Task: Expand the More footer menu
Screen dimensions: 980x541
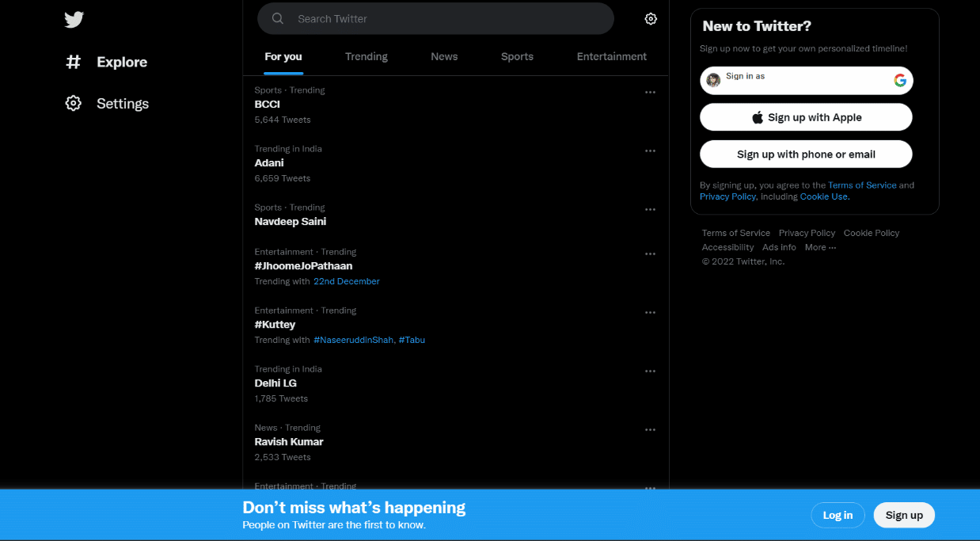Action: (820, 247)
